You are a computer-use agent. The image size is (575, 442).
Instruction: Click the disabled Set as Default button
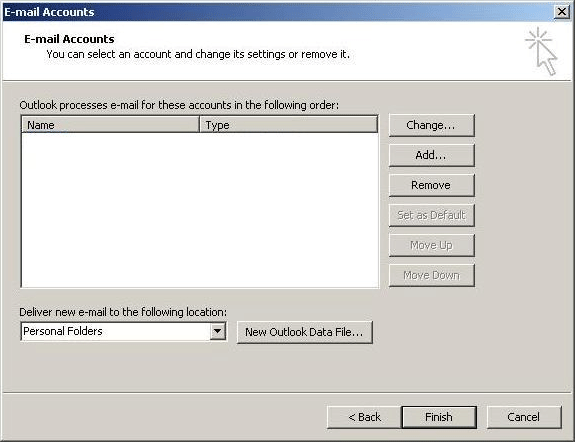coord(432,215)
